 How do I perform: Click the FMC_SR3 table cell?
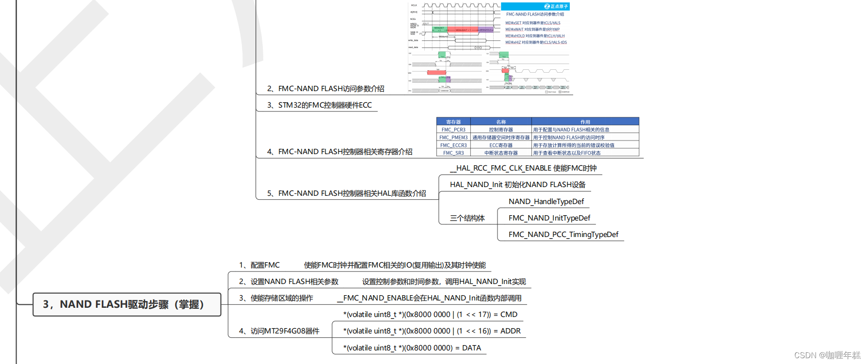(x=453, y=153)
